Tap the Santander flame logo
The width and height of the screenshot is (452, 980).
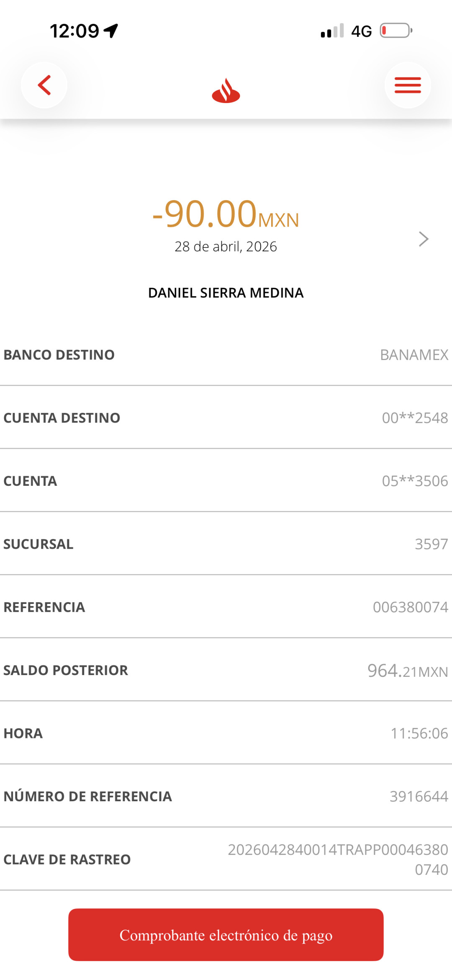click(x=226, y=90)
